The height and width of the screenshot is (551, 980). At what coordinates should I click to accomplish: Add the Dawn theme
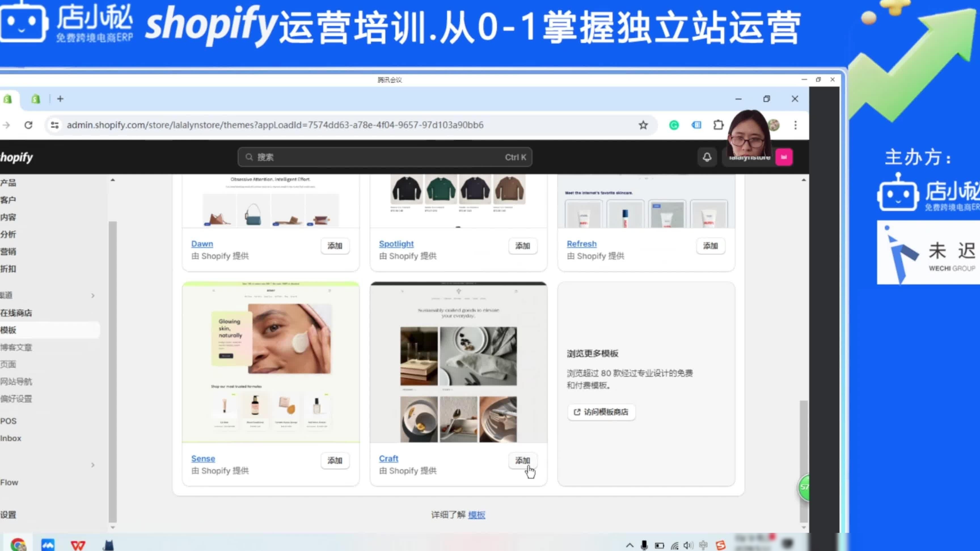[335, 246]
